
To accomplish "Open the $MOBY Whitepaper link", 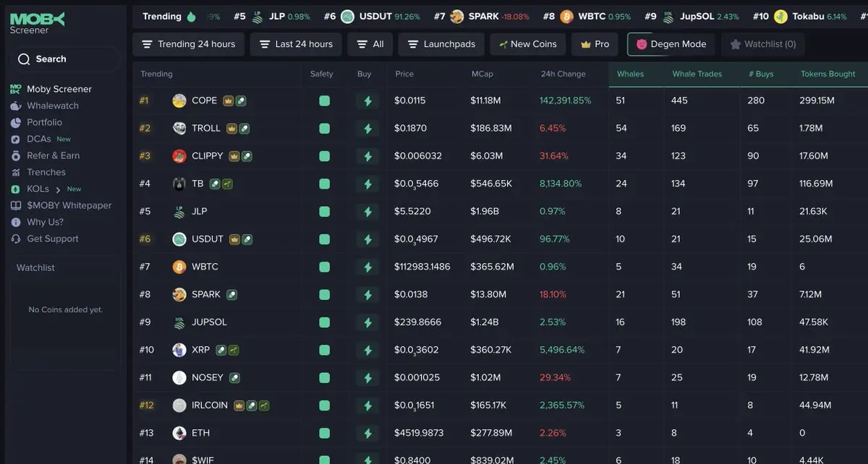I will tap(69, 206).
